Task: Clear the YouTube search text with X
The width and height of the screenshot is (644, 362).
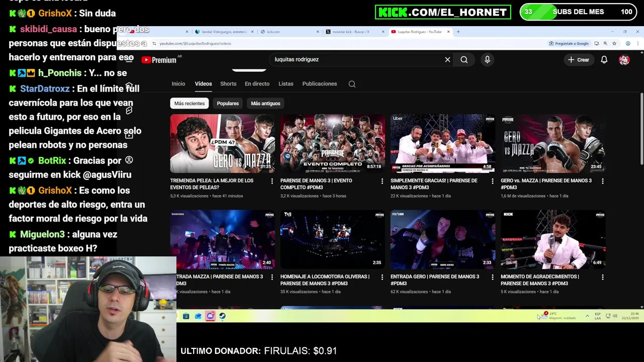Action: (447, 59)
